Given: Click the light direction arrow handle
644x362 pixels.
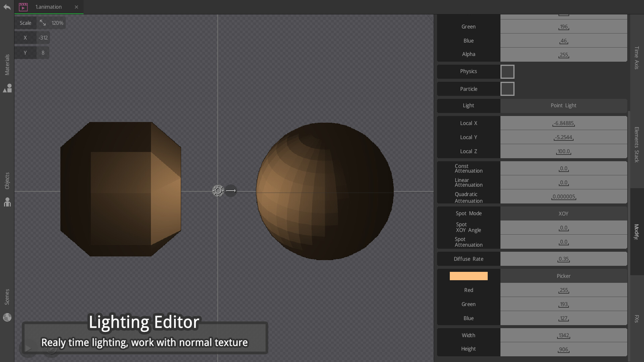Looking at the screenshot, I should (231, 190).
